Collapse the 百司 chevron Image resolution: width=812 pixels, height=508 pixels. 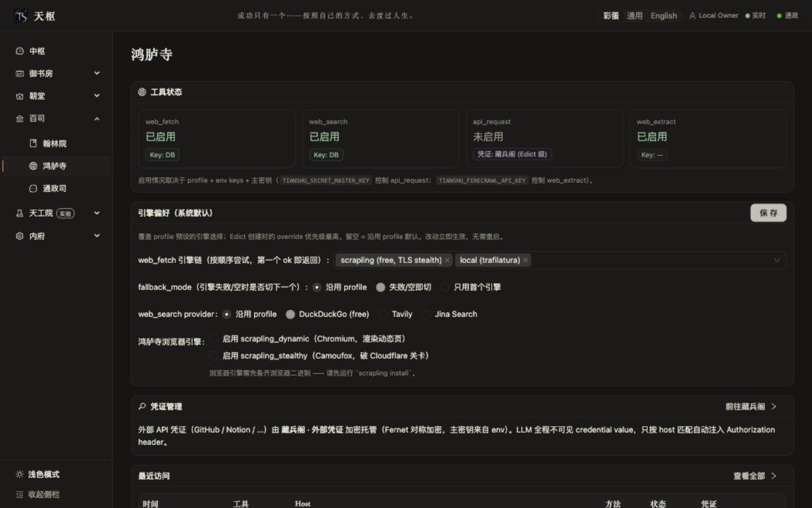point(97,119)
